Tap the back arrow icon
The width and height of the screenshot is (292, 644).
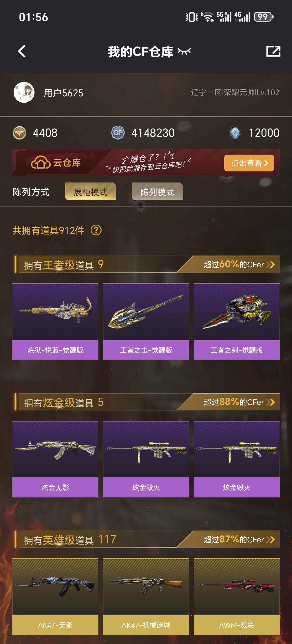[x=22, y=52]
